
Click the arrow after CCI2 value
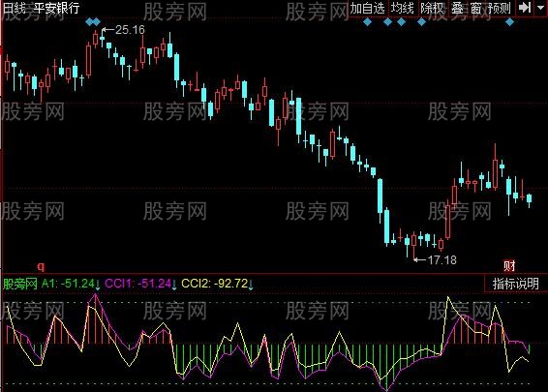point(251,285)
